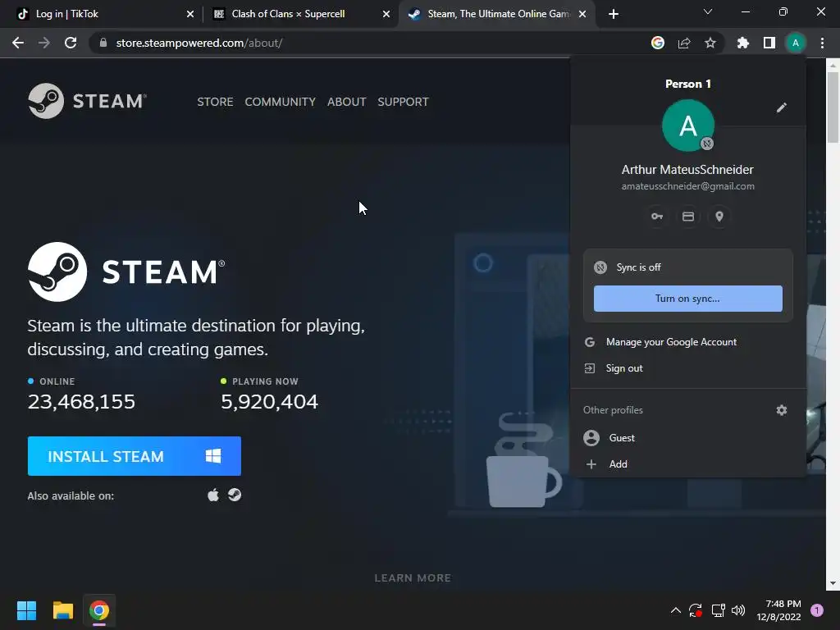Viewport: 840px width, 630px height.
Task: Click the share page icon
Action: point(684,43)
